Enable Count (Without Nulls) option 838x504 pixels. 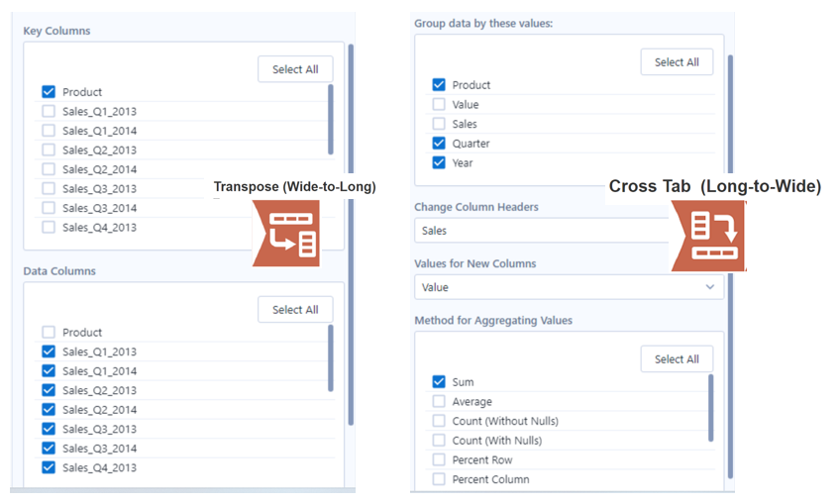tap(439, 421)
